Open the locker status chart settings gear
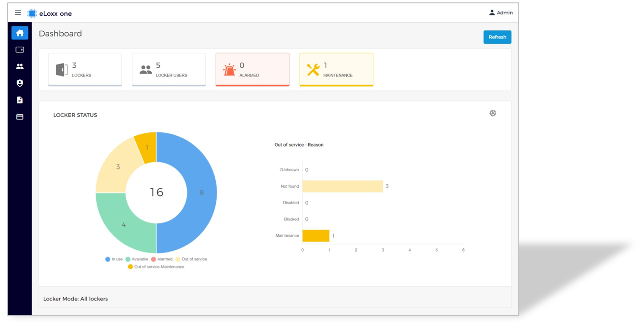 coord(493,114)
